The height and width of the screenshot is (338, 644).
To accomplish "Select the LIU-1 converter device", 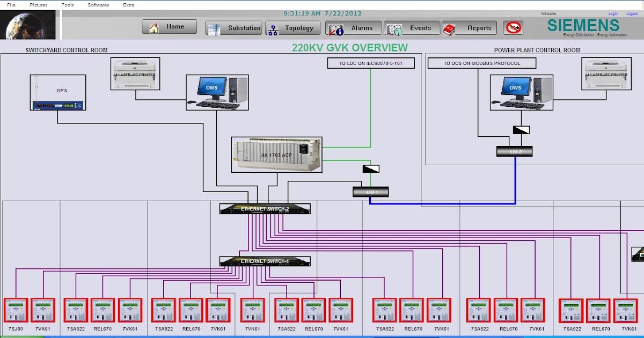I will (x=370, y=191).
